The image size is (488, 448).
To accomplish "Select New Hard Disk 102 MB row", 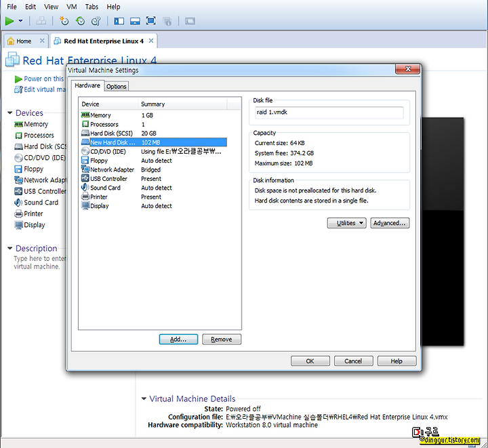I will [154, 142].
